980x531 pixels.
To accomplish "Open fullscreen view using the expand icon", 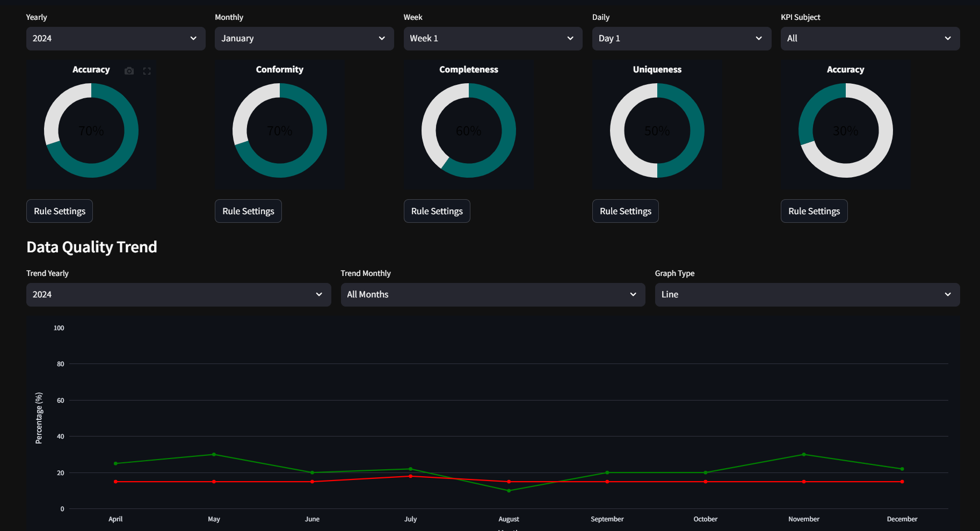I will pos(147,71).
